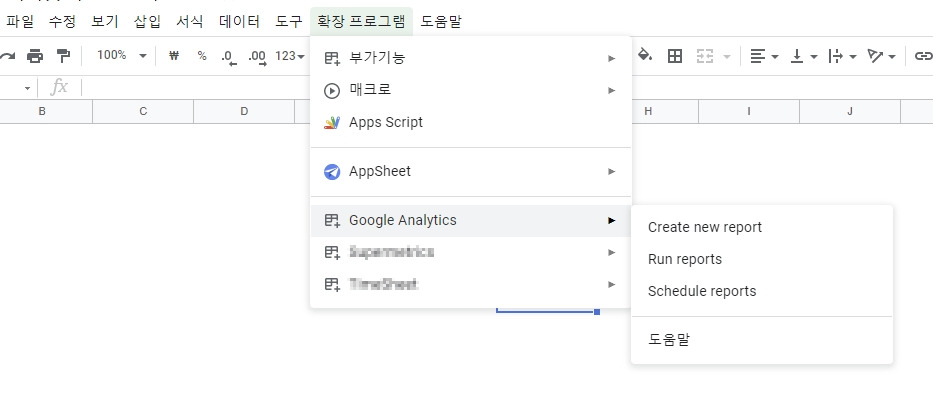Open the zoom 100% dropdown
The image size is (933, 420).
122,56
